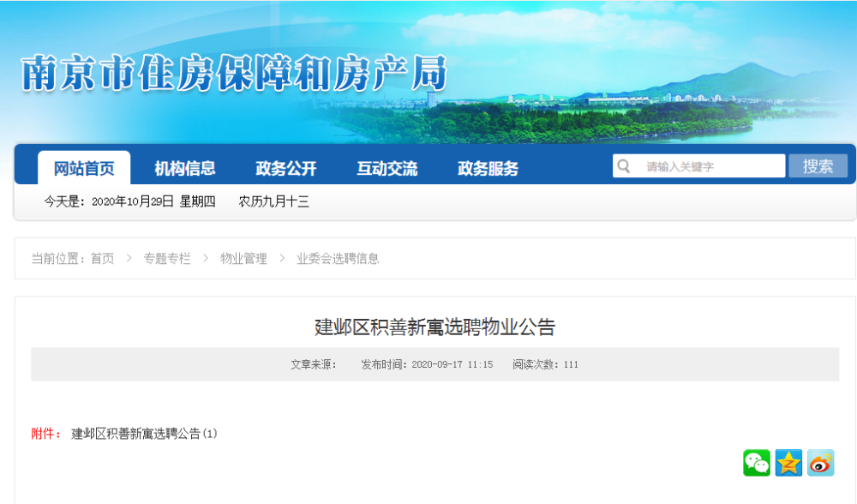Share article to Sina Weibo
This screenshot has height=504, width=857.
click(818, 463)
